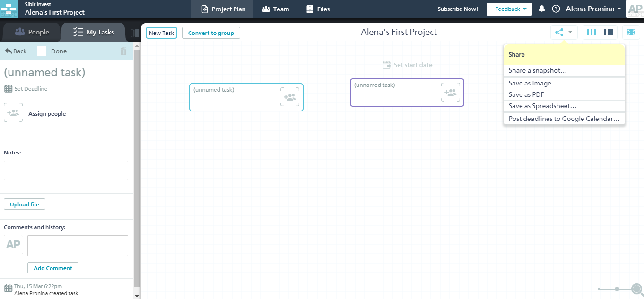644x299 pixels.
Task: Click the history calendar icon
Action: [8, 289]
